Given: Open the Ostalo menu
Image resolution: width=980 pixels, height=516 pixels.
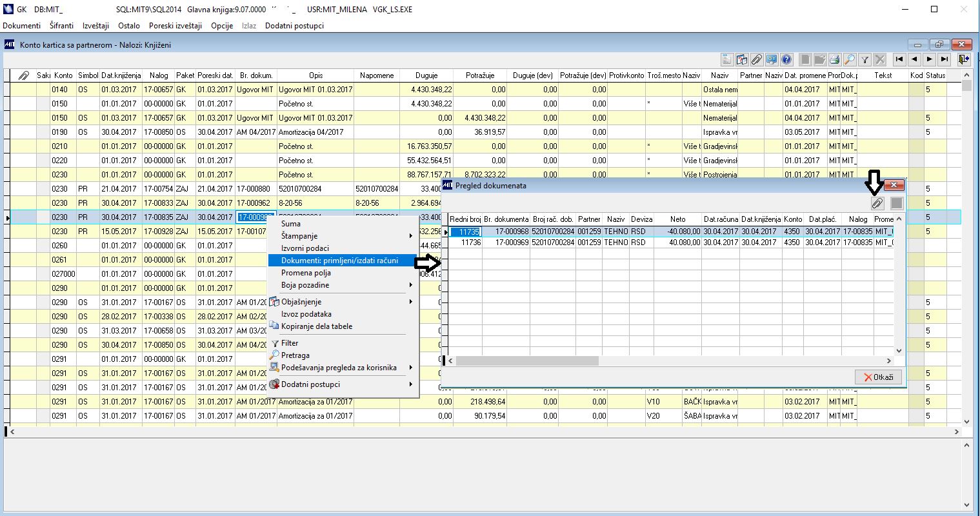Looking at the screenshot, I should [129, 26].
